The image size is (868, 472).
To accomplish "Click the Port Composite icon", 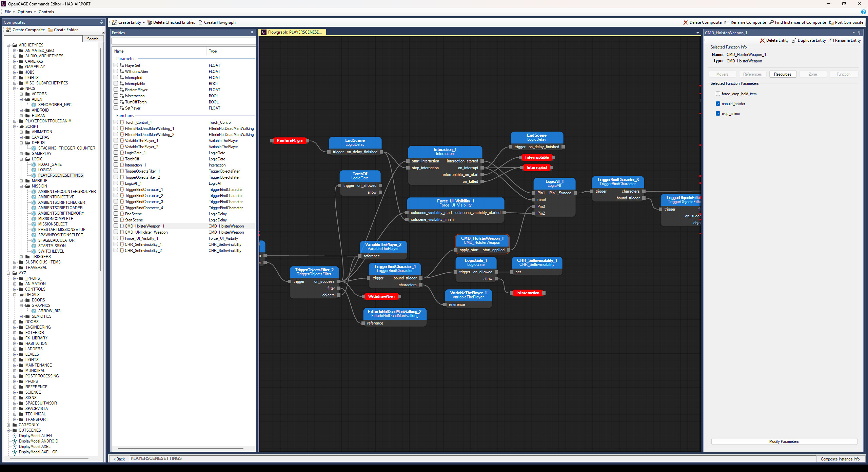I will (x=846, y=22).
